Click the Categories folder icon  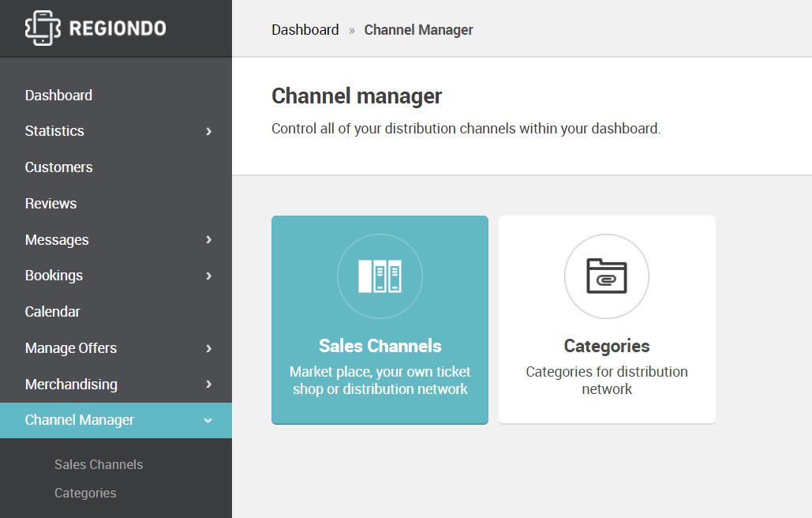606,276
